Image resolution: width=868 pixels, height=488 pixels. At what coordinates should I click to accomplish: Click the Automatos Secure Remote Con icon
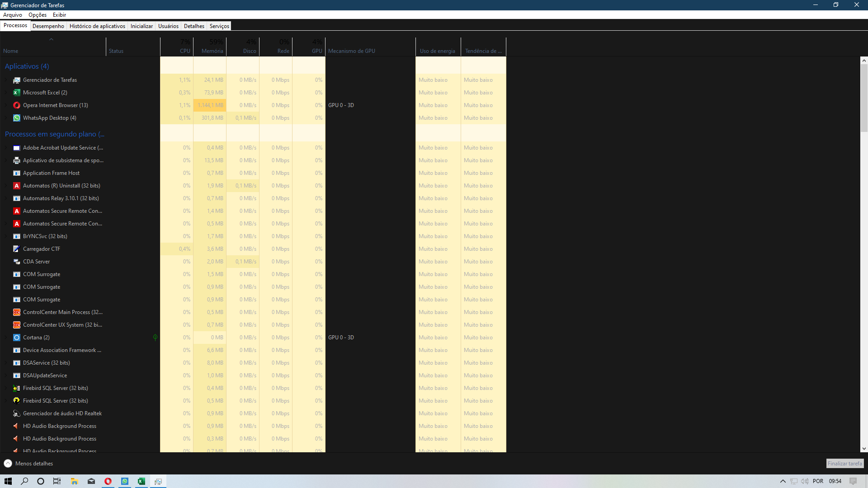click(x=16, y=210)
